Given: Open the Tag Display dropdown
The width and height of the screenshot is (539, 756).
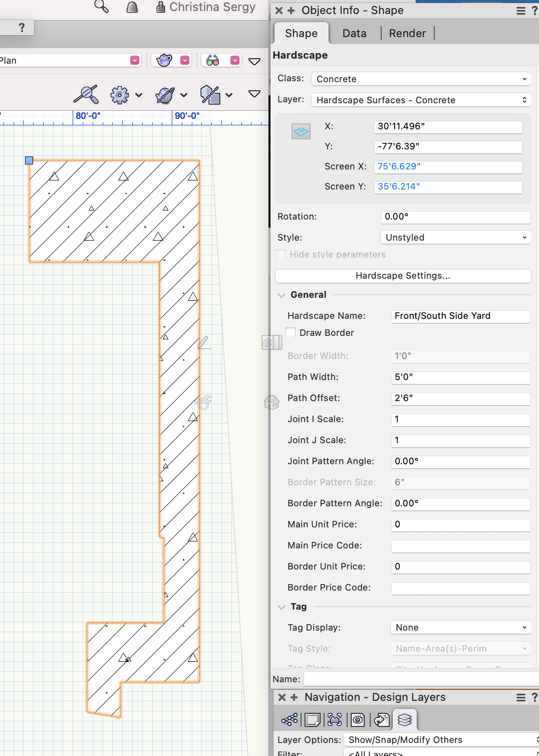Looking at the screenshot, I should point(460,628).
